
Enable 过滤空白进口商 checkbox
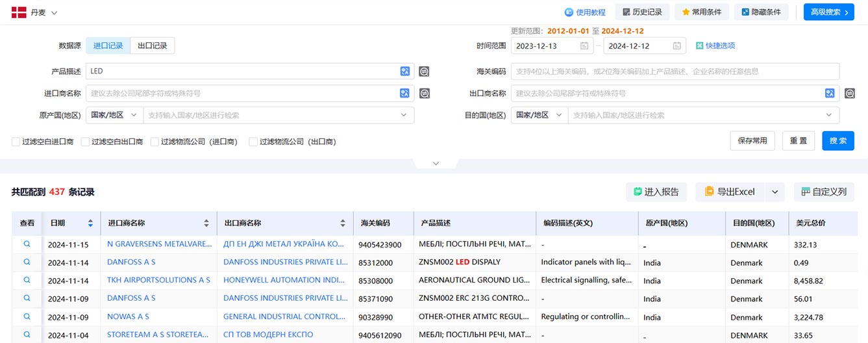click(x=16, y=142)
